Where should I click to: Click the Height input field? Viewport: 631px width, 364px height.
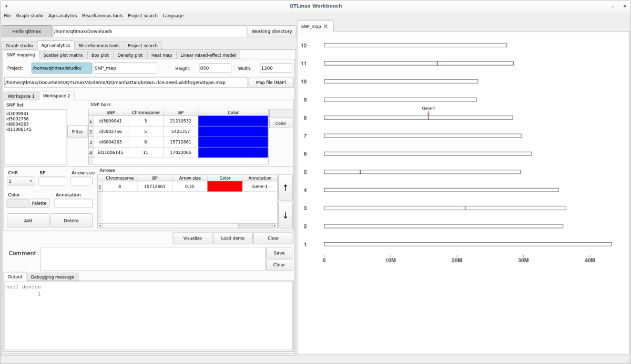tap(215, 68)
